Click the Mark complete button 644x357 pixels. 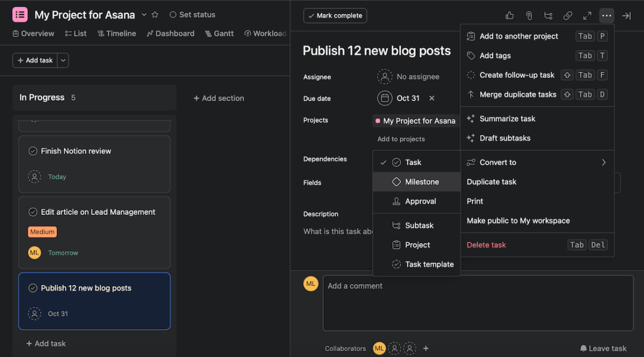[335, 16]
